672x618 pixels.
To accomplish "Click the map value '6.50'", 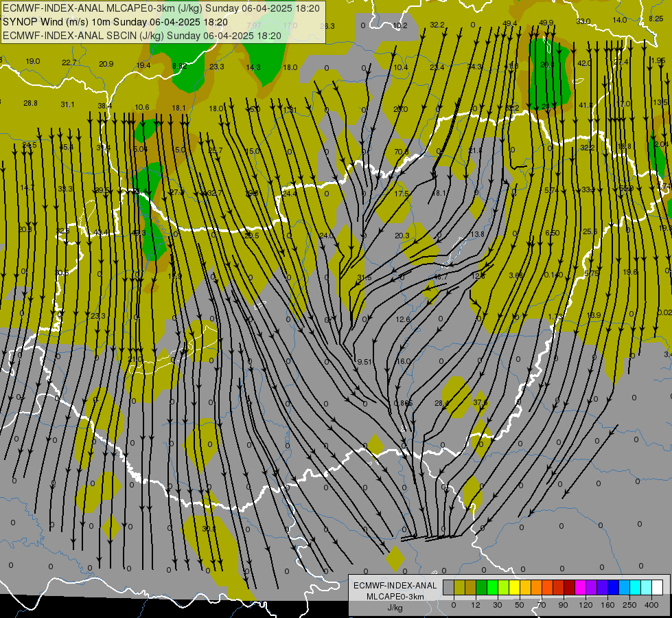I will [x=552, y=233].
